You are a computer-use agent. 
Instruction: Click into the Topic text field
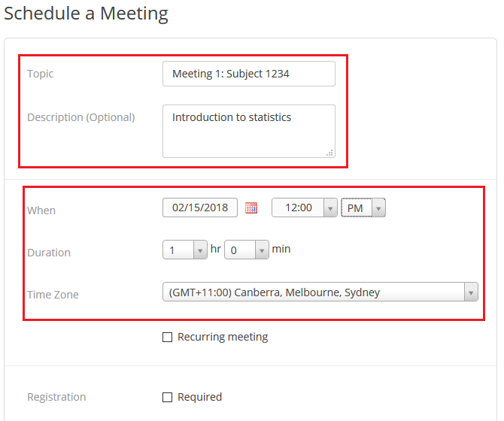click(248, 74)
